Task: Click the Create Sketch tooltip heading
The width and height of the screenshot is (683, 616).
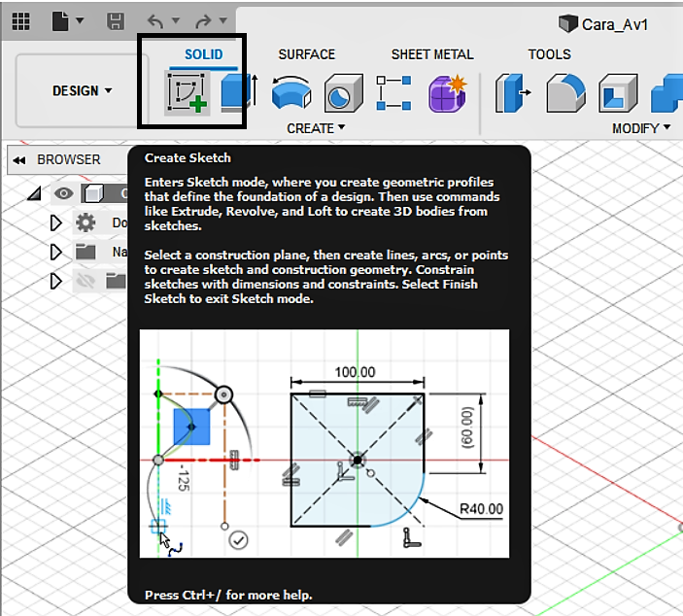Action: (188, 157)
